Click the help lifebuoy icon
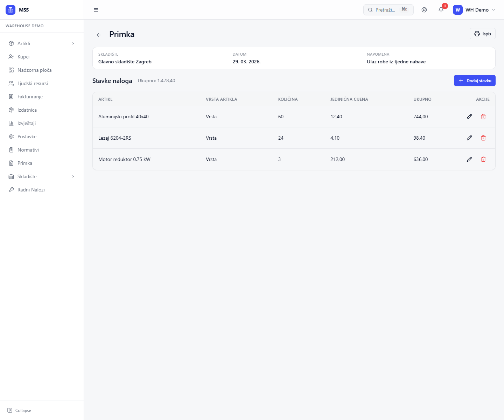 pyautogui.click(x=424, y=10)
